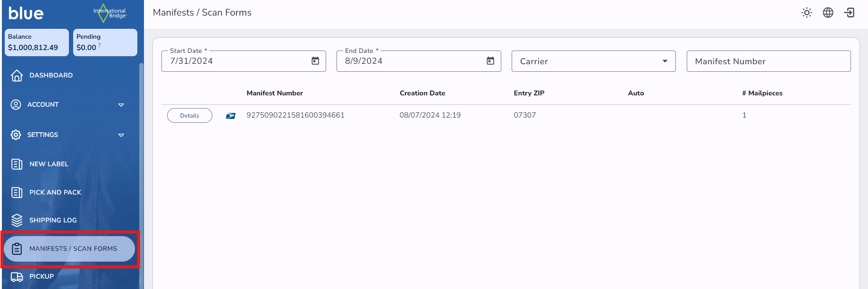Image resolution: width=868 pixels, height=289 pixels.
Task: Click the logout icon
Action: 849,13
